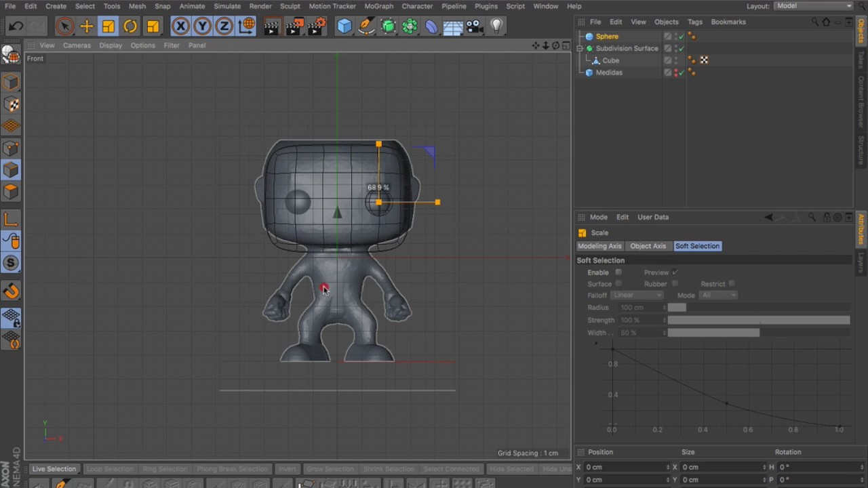
Task: Toggle Sphere enable green checkmark
Action: point(682,37)
